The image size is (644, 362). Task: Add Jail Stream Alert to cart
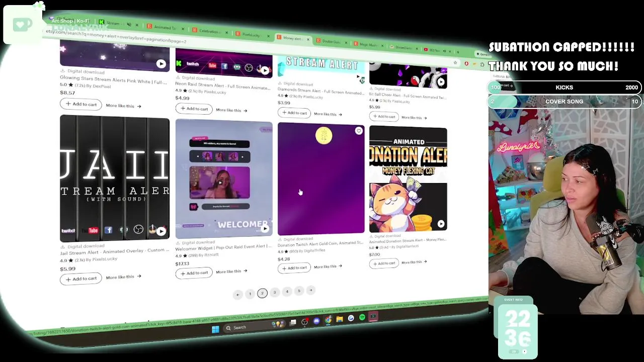coord(80,278)
